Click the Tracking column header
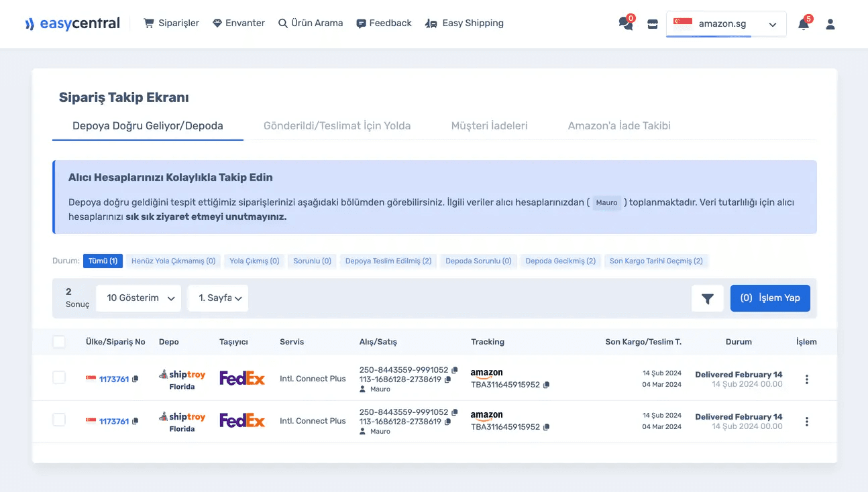The image size is (868, 492). tap(488, 342)
